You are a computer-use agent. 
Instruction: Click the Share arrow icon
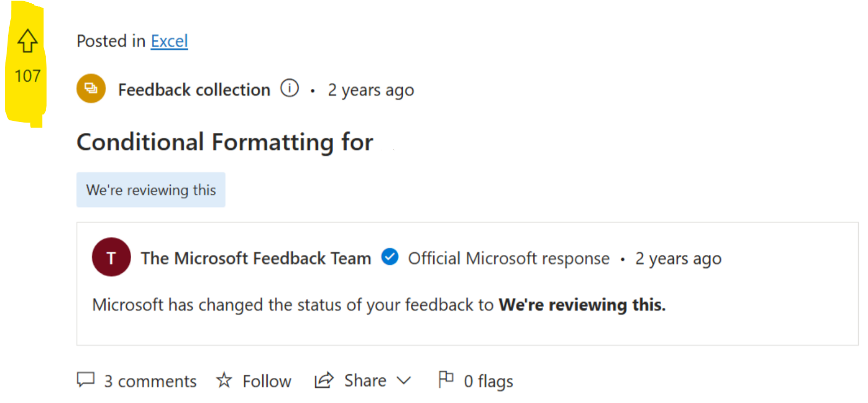(324, 380)
